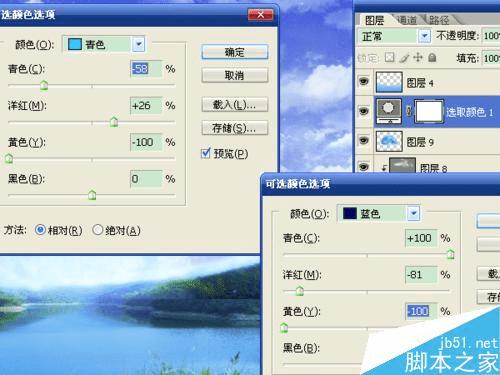Click the 载入(L)... load button
Viewport: 500px width, 375px height.
pos(235,105)
